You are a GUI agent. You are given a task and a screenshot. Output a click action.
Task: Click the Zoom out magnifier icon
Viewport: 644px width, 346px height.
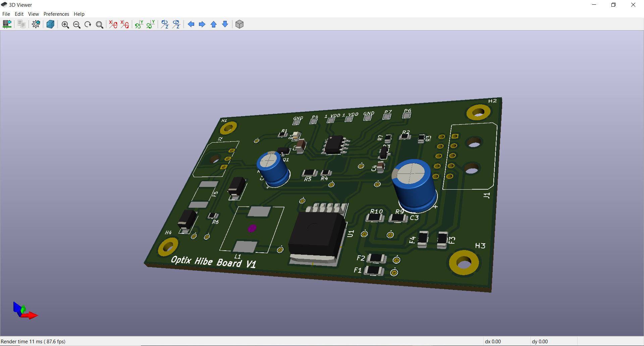[76, 24]
